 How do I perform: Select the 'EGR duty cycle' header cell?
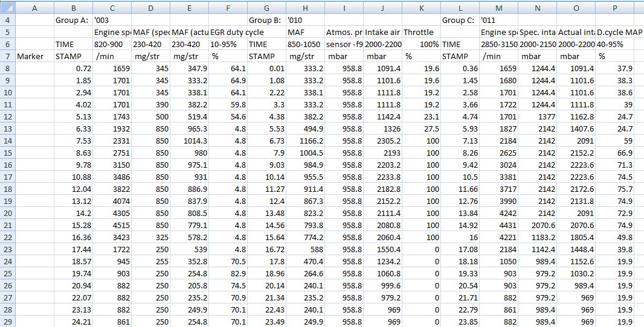pyautogui.click(x=228, y=32)
